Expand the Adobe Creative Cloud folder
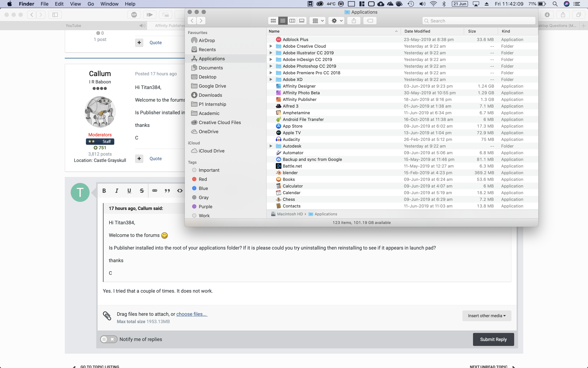This screenshot has width=588, height=368. coord(271,46)
